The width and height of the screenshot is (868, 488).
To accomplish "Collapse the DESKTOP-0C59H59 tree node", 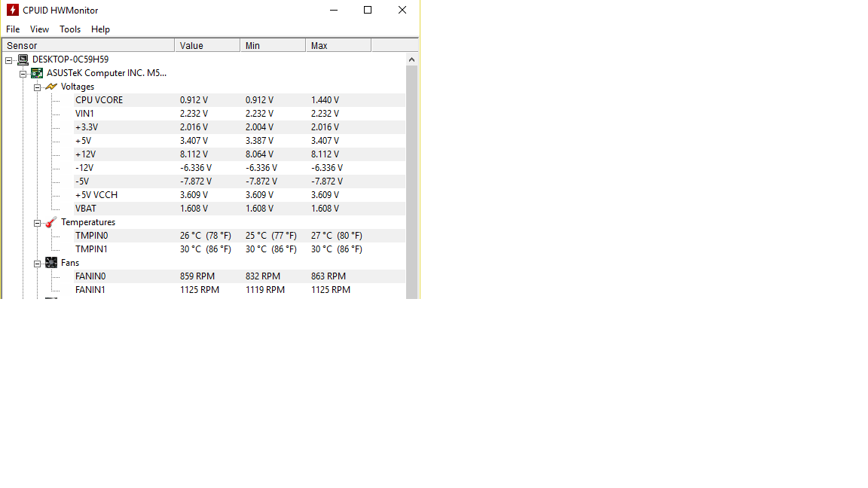I will (x=9, y=59).
